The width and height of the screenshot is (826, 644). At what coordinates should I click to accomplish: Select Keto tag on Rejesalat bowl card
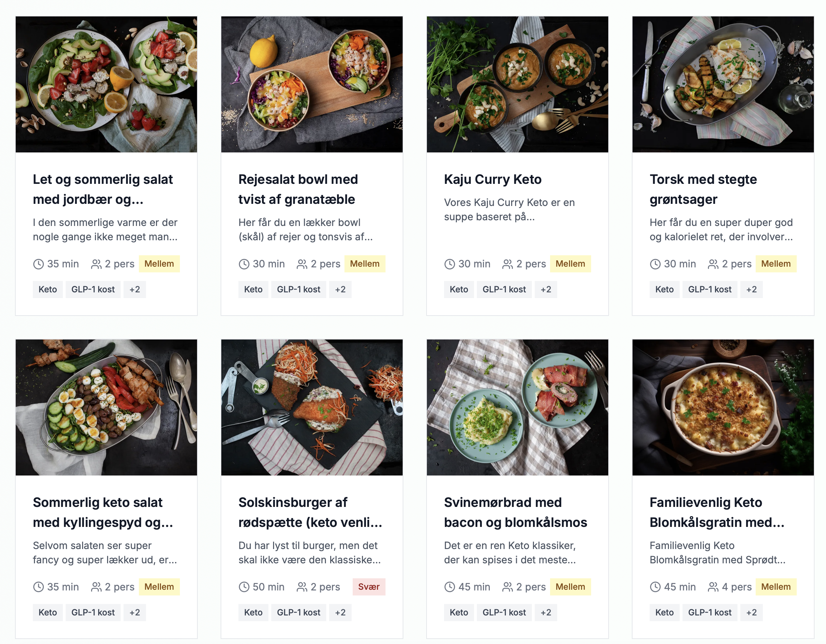[253, 290]
